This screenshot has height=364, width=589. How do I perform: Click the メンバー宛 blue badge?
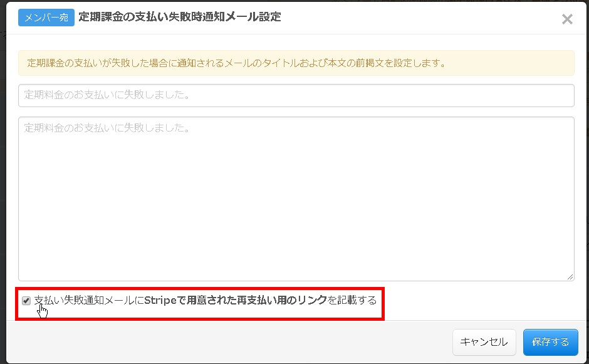pyautogui.click(x=46, y=18)
